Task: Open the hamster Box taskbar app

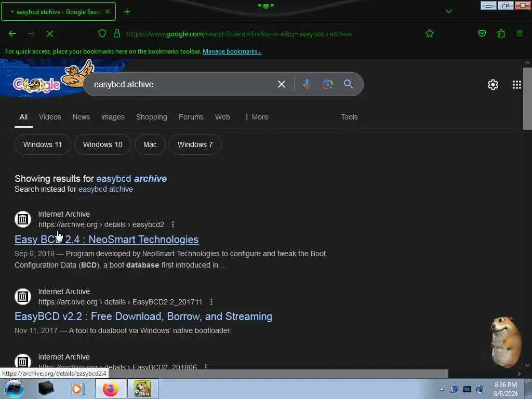Action: point(143,389)
